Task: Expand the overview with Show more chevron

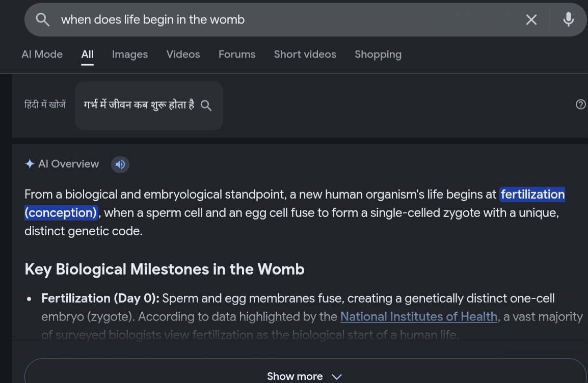Action: [x=336, y=376]
